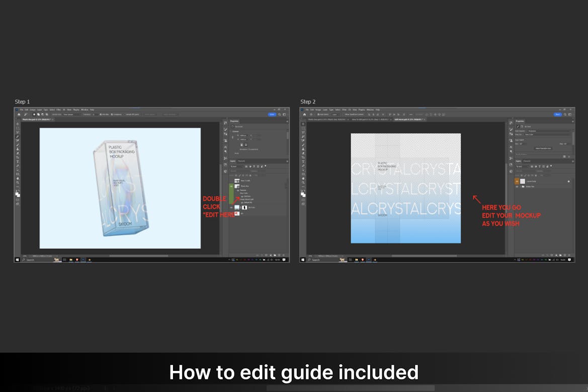This screenshot has height=392, width=588.
Task: Click the BG Color layer mask thumbnail in Step 1
Action: pyautogui.click(x=244, y=207)
